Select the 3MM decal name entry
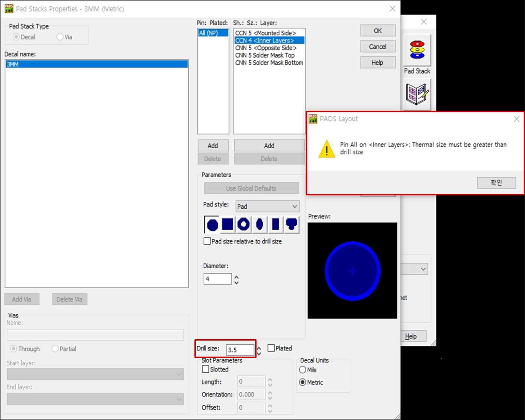The image size is (525, 420). point(97,64)
